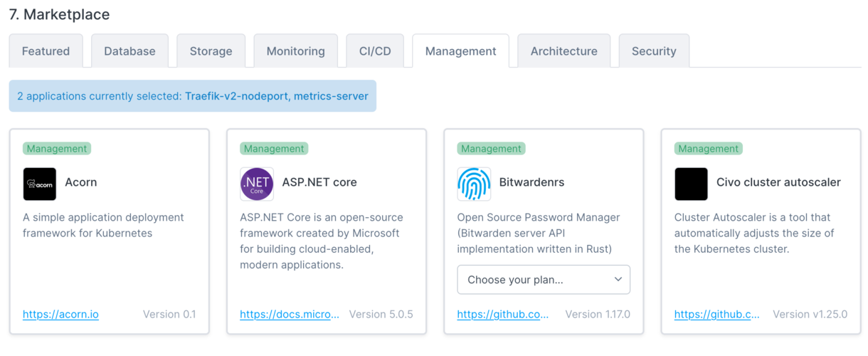Viewport: 868px width, 356px height.
Task: Click the selected applications notification banner
Action: (192, 96)
